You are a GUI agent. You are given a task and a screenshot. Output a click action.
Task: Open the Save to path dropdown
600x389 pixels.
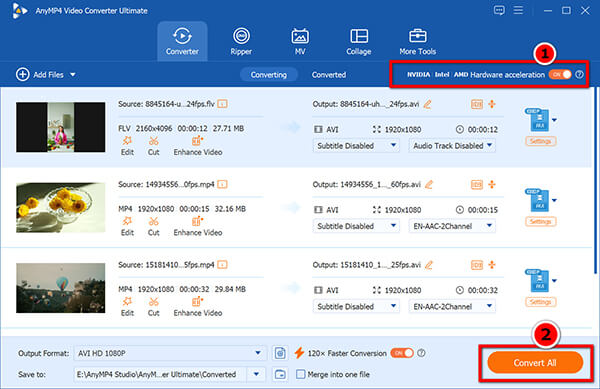click(x=256, y=374)
